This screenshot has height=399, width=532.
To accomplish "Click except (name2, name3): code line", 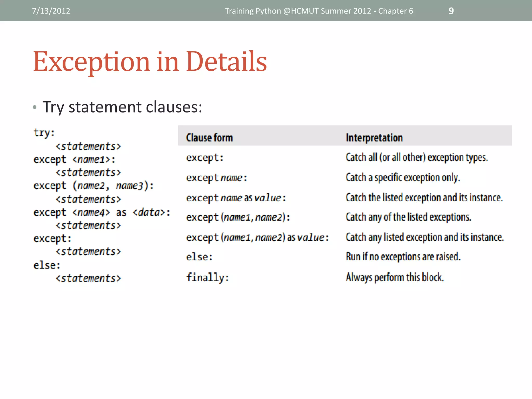I will 94,186.
